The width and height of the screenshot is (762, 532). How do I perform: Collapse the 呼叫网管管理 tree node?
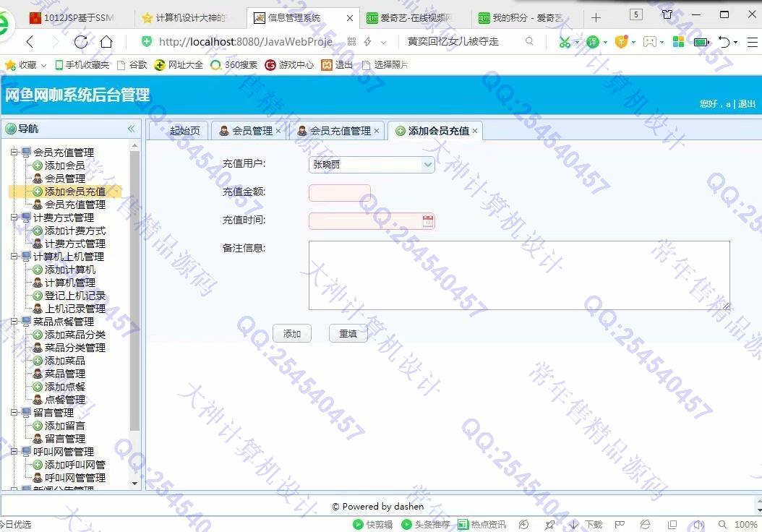click(14, 451)
